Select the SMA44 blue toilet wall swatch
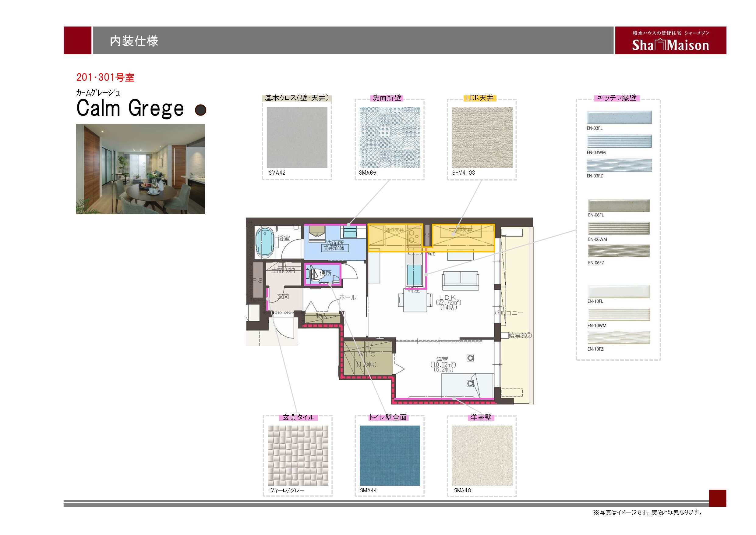 [x=390, y=455]
